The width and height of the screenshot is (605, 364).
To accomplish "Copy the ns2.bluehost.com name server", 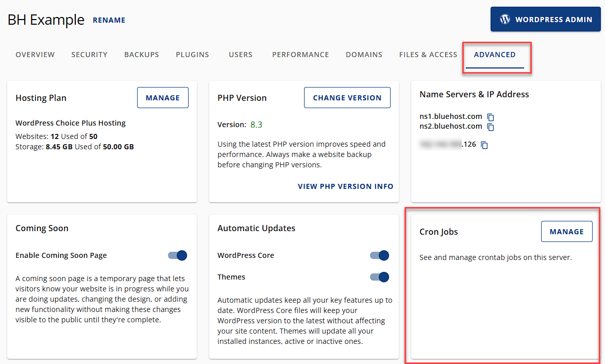I will tap(490, 127).
